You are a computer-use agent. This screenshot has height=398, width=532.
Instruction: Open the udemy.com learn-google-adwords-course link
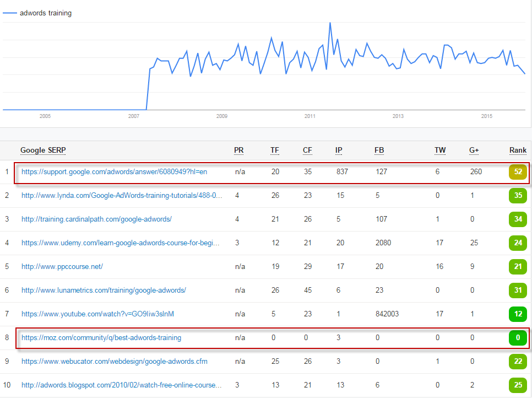coord(121,243)
